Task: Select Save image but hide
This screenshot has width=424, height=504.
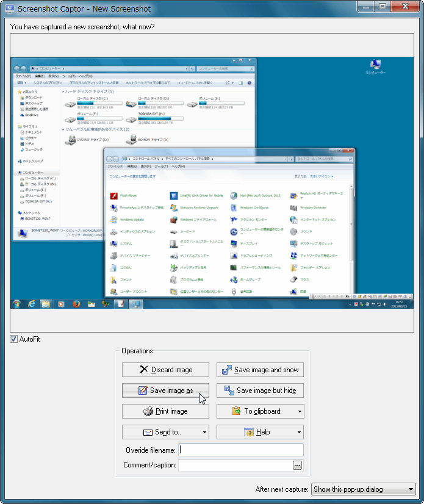Action: point(260,391)
